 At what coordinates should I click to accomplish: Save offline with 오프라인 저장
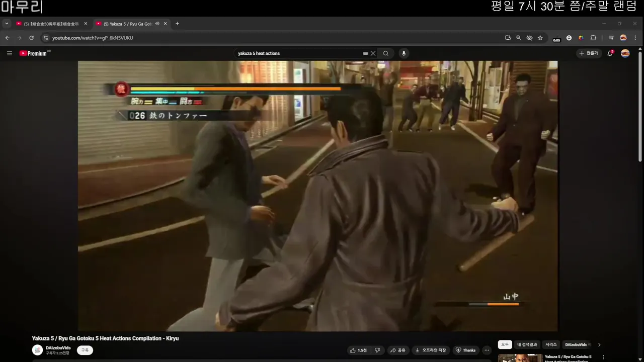tap(431, 350)
